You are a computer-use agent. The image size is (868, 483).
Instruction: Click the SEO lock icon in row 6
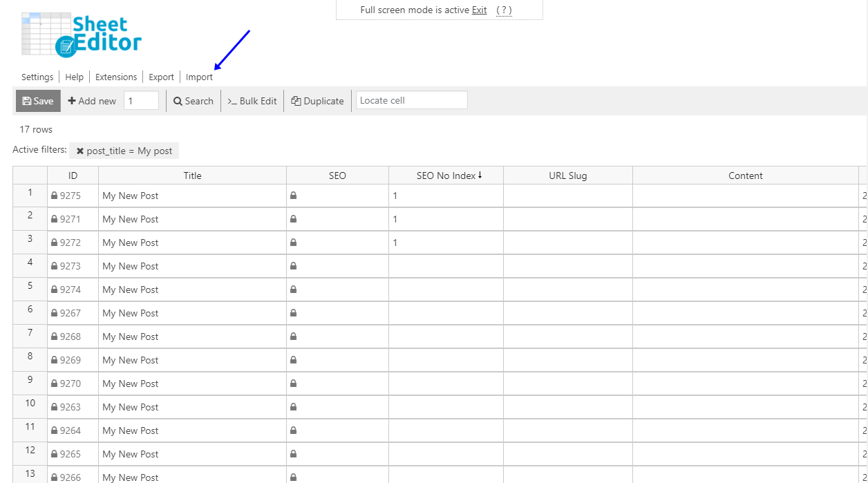[293, 314]
